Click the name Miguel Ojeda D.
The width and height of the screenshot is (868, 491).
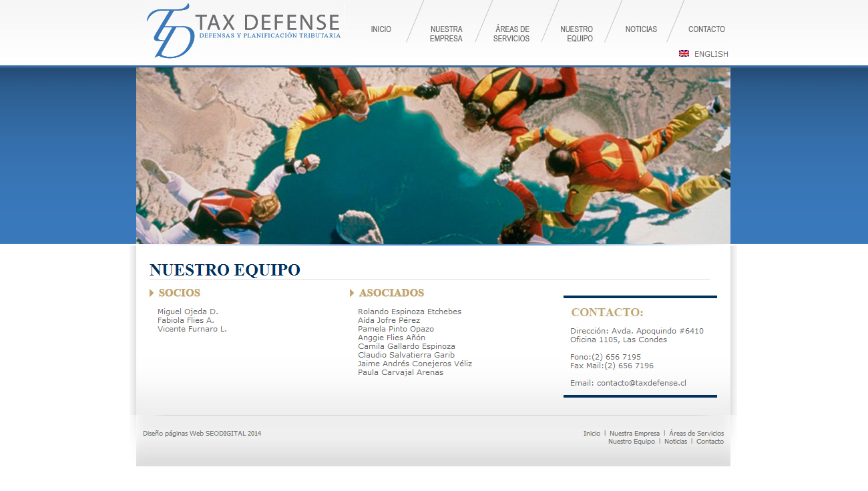pos(188,312)
